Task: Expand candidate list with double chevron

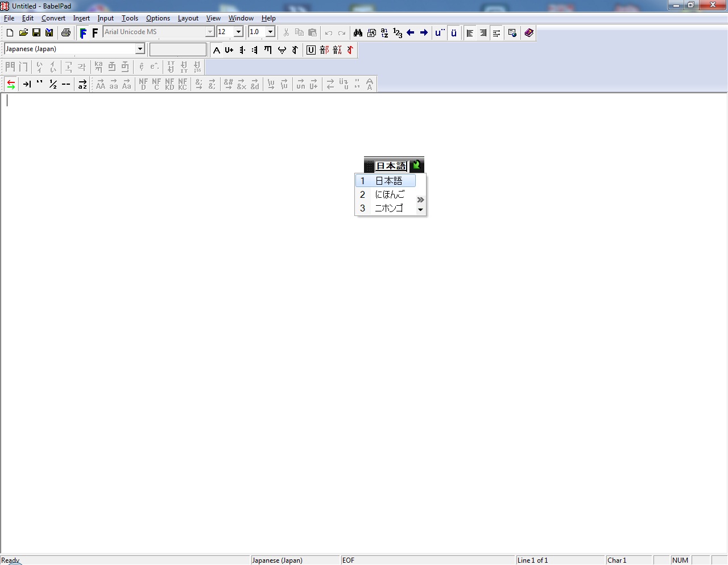Action: 420,200
